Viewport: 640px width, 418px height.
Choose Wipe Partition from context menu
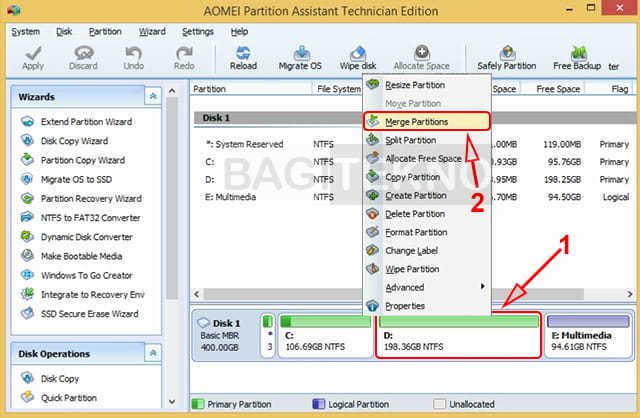[x=427, y=269]
